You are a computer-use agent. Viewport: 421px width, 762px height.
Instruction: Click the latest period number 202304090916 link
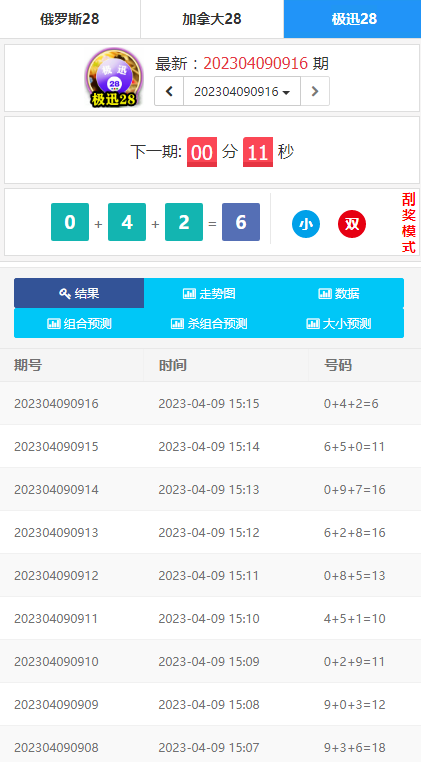click(256, 63)
